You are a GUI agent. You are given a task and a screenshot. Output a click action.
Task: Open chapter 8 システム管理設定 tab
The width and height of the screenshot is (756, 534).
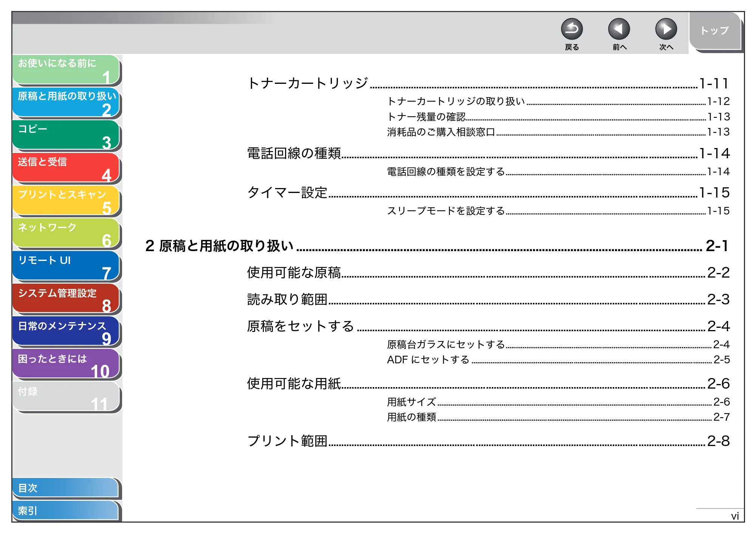pyautogui.click(x=66, y=299)
